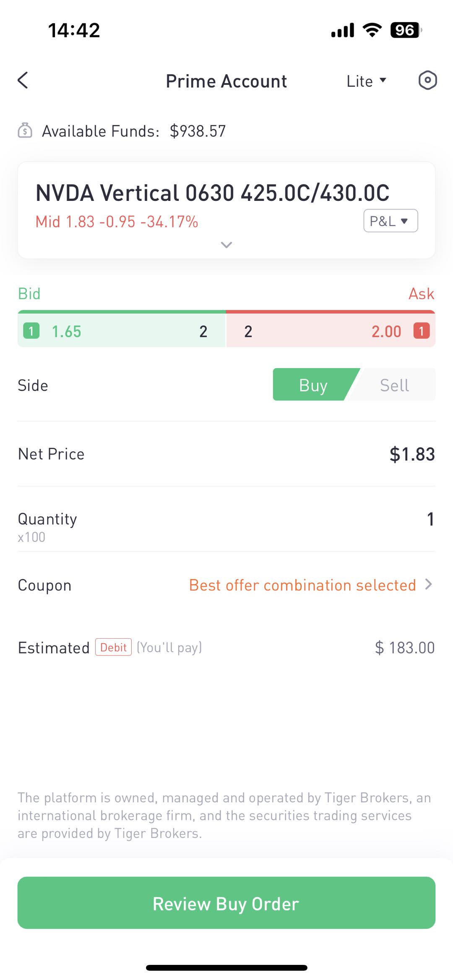Tap the Debit label tag
Screen dimensions: 453x980
pyautogui.click(x=113, y=647)
